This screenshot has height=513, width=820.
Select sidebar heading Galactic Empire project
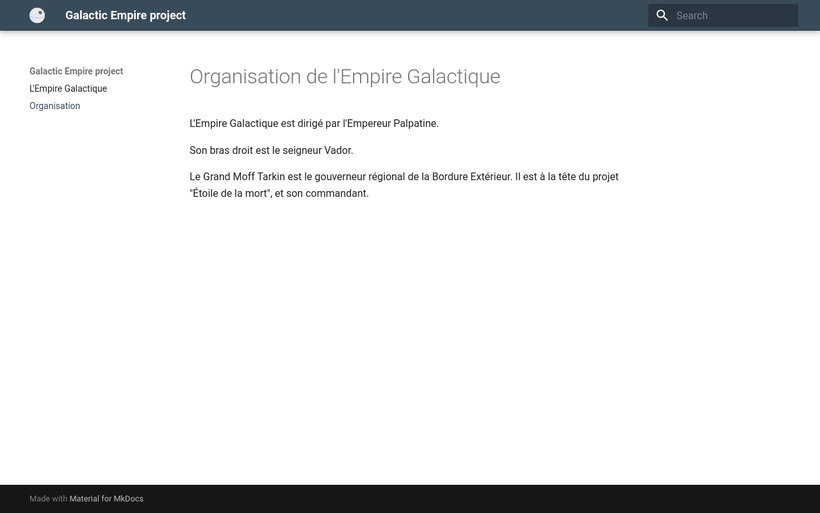76,71
